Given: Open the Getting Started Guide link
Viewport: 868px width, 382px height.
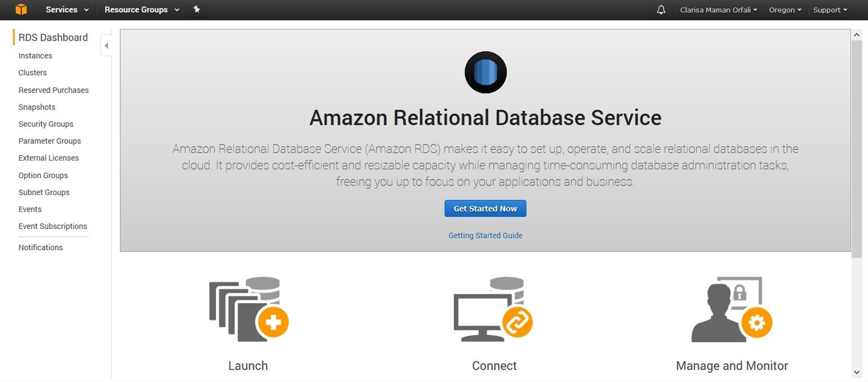Looking at the screenshot, I should [486, 235].
